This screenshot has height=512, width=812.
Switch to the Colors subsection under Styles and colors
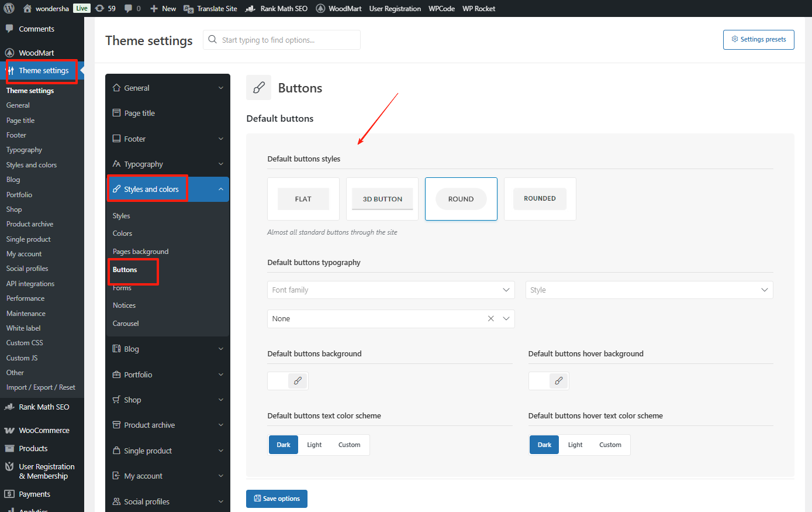(122, 233)
